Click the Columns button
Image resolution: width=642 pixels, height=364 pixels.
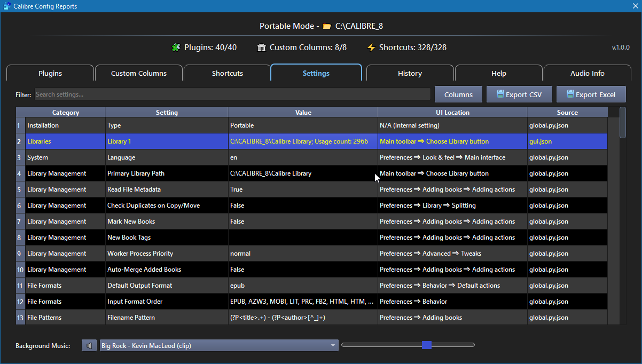[458, 94]
